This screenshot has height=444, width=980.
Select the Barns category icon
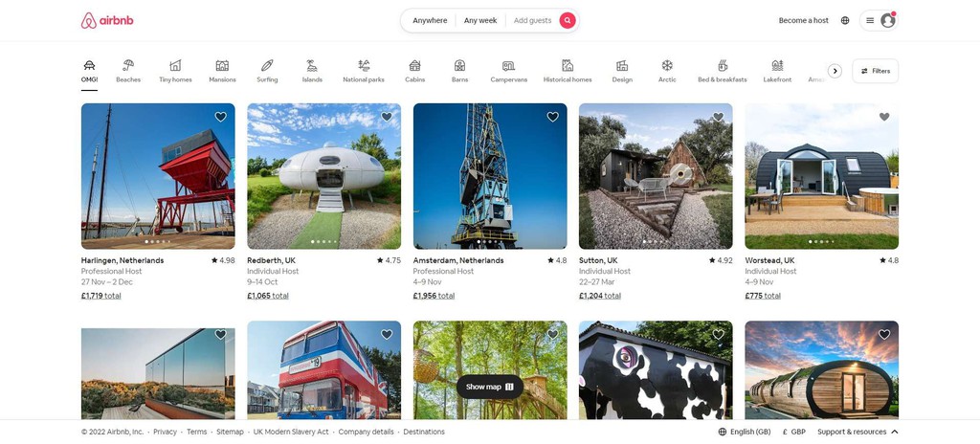(x=459, y=65)
